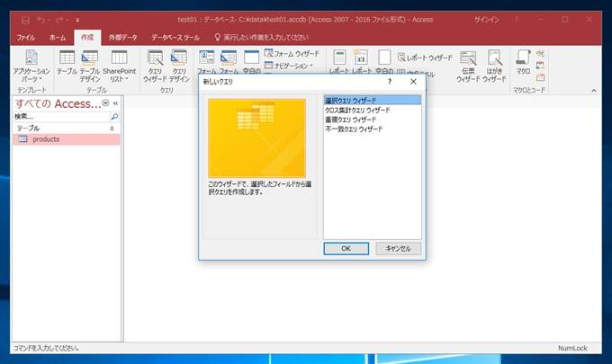Select the 作成 tab
The height and width of the screenshot is (364, 612).
[87, 38]
